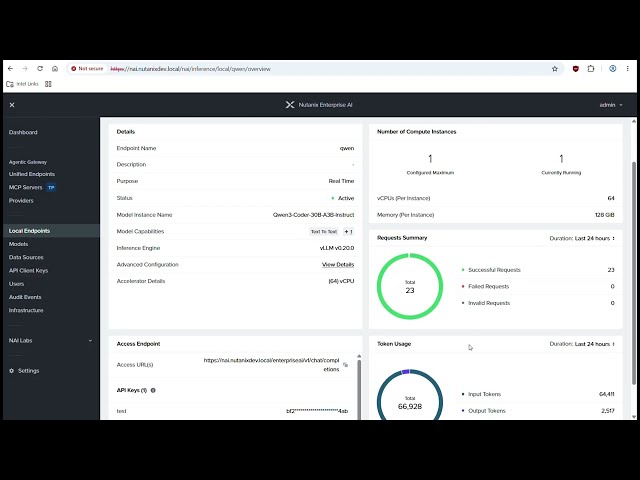Screen dimensions: 640x480
Task: Open Audit Events in sidebar
Action: click(x=25, y=297)
